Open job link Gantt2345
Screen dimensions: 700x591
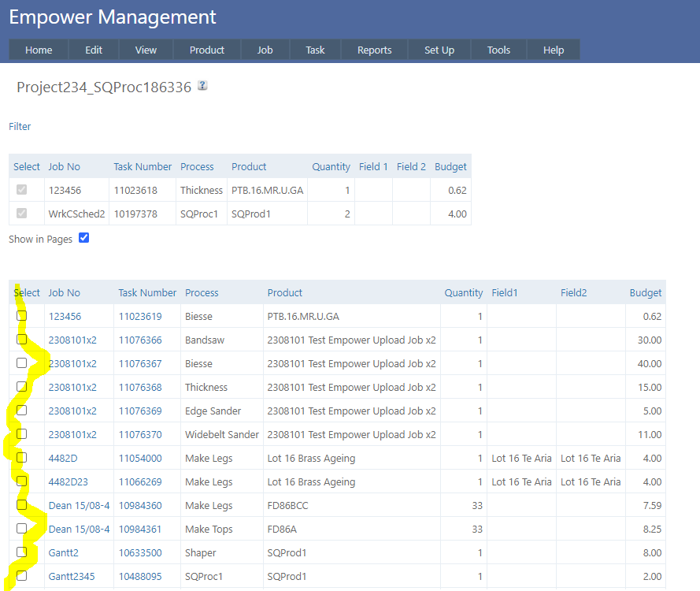coord(72,576)
